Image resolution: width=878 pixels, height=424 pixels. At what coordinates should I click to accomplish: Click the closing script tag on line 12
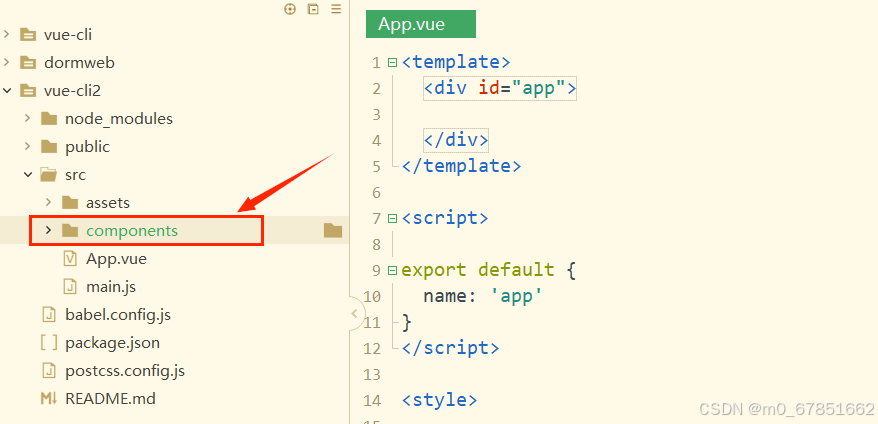[450, 348]
